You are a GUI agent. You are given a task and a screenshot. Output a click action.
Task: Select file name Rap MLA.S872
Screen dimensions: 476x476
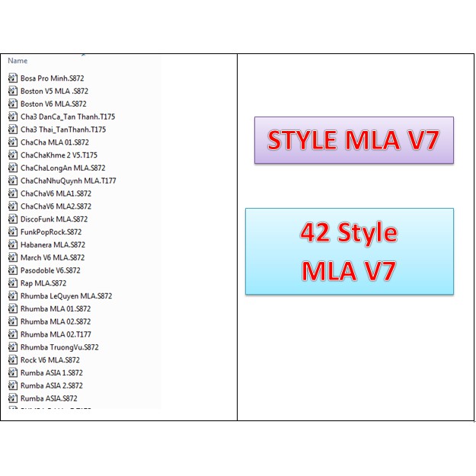(x=43, y=283)
